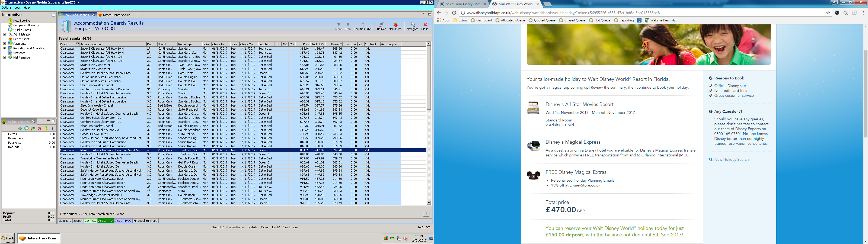Click the Interactive - Ocea... taskbar button
The height and width of the screenshot is (244, 868).
point(39,238)
